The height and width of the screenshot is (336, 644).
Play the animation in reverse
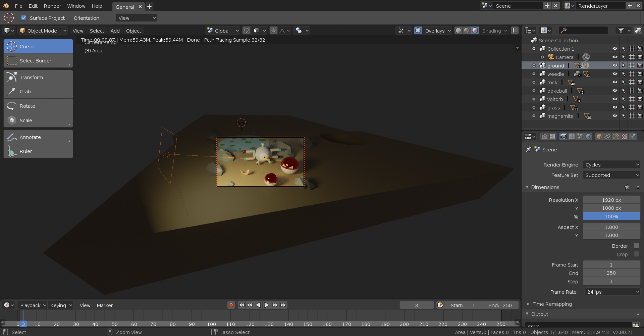(x=258, y=305)
